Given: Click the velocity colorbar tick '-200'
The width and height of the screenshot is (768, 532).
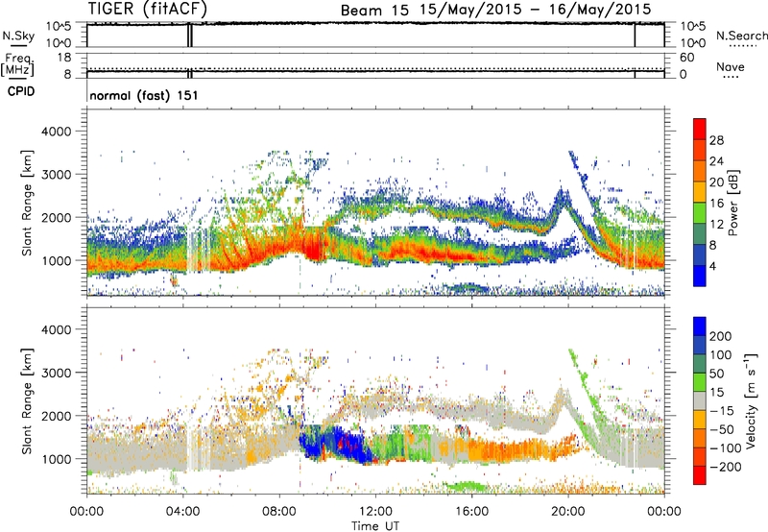Looking at the screenshot, I should tap(726, 467).
